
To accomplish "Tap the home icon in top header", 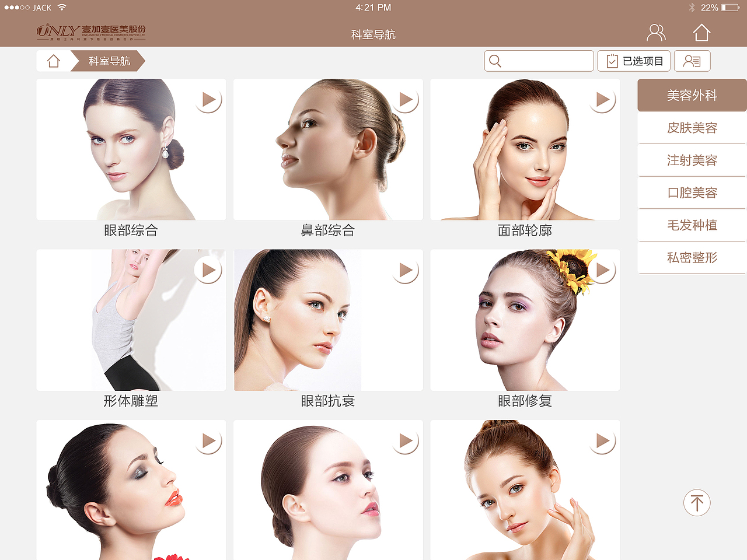I will 701,33.
